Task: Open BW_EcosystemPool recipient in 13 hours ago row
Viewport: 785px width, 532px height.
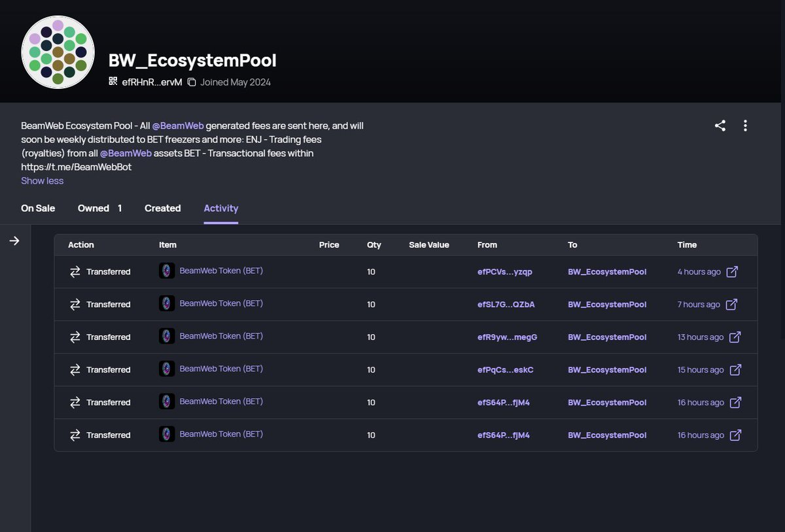Action: (607, 337)
